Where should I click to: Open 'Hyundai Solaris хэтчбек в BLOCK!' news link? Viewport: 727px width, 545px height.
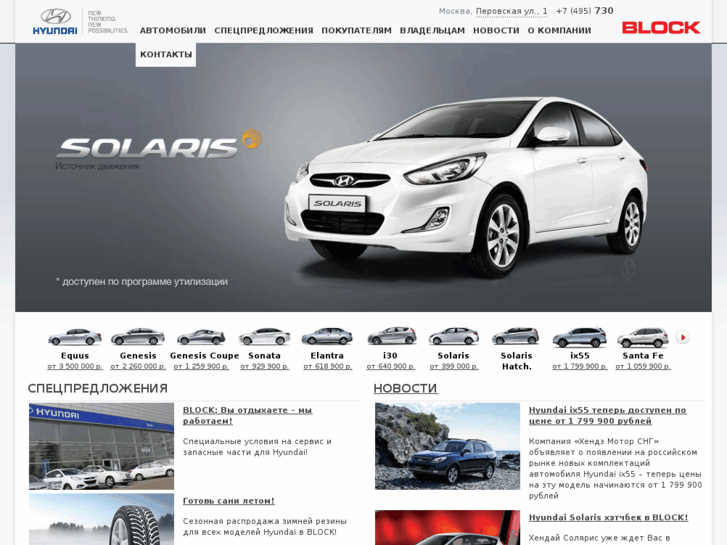point(608,518)
